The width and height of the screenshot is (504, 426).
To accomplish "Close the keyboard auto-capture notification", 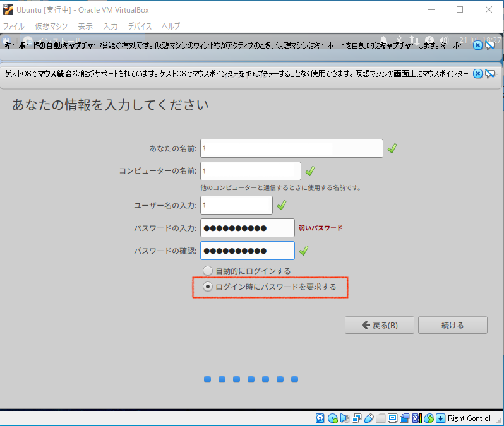I will (x=477, y=45).
